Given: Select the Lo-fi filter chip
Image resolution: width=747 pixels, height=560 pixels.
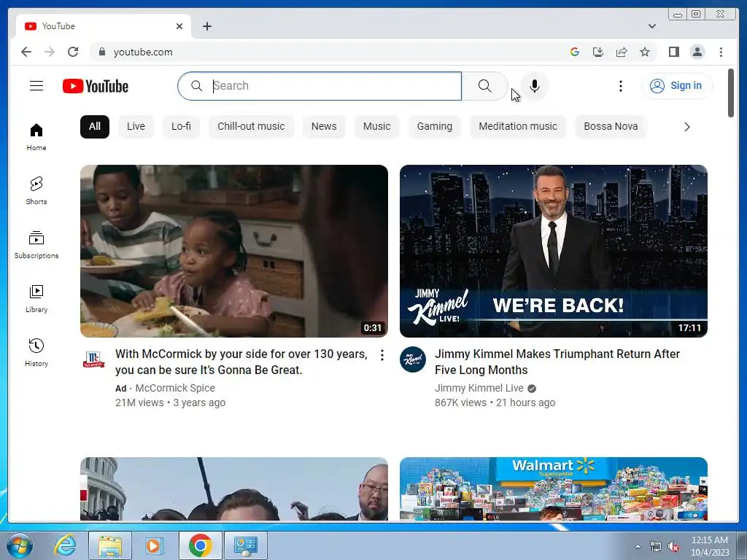Looking at the screenshot, I should click(181, 127).
